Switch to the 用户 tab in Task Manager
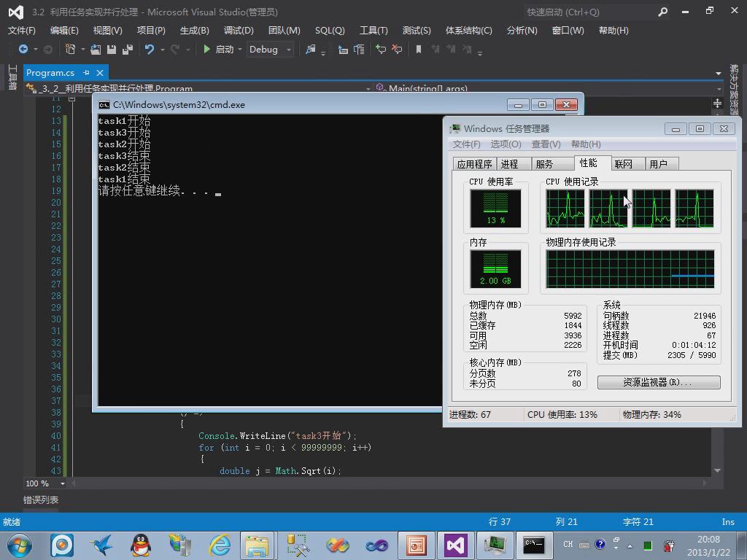747x560 pixels. 662,164
